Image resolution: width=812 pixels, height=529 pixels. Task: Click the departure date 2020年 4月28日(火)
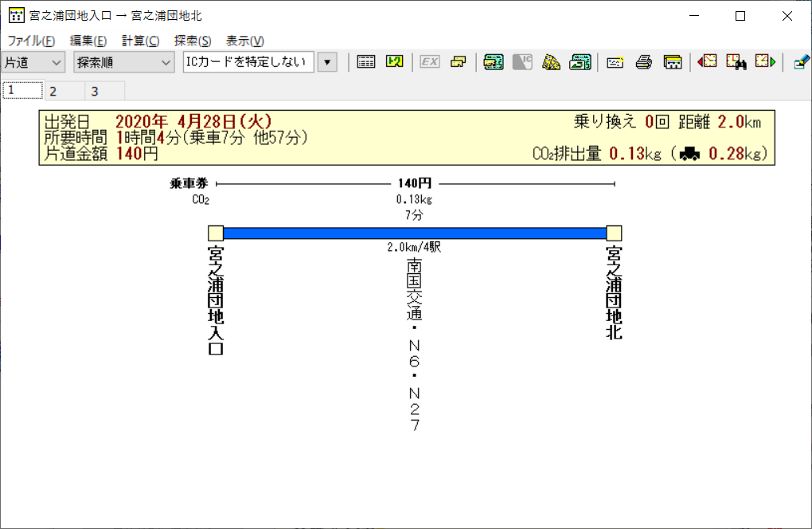[193, 122]
